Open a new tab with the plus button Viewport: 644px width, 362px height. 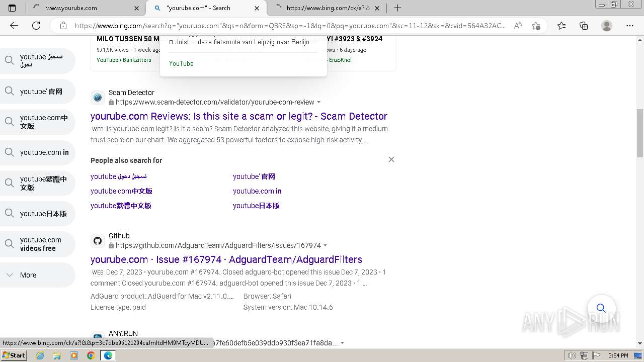point(397,8)
